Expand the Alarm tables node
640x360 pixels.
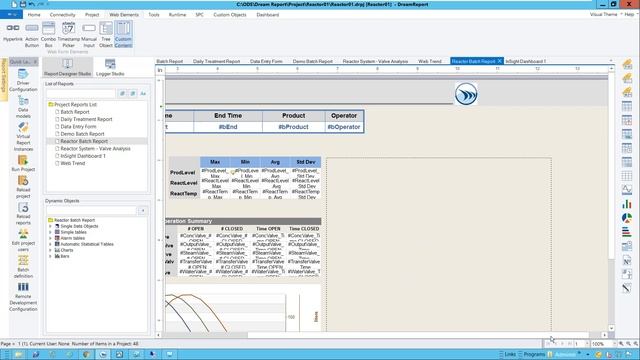(51, 238)
